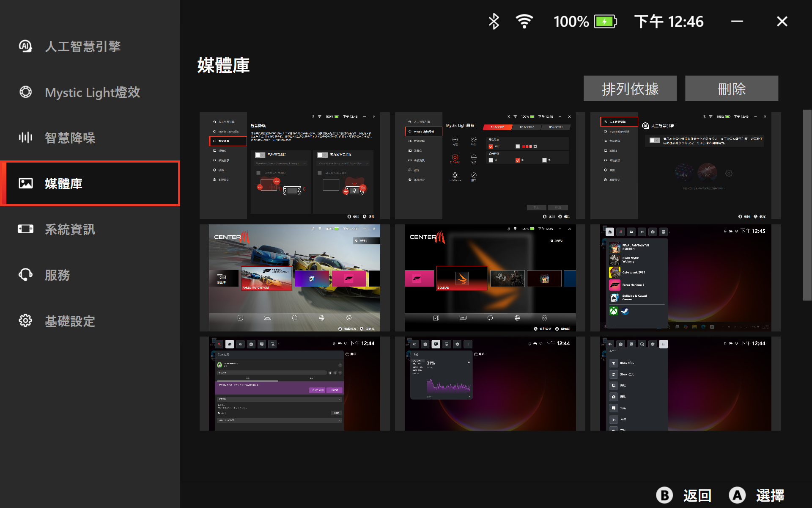Screen dimensions: 812x508
Task: Select the Forza Motorsport screenshot thumbnail
Action: (294, 278)
